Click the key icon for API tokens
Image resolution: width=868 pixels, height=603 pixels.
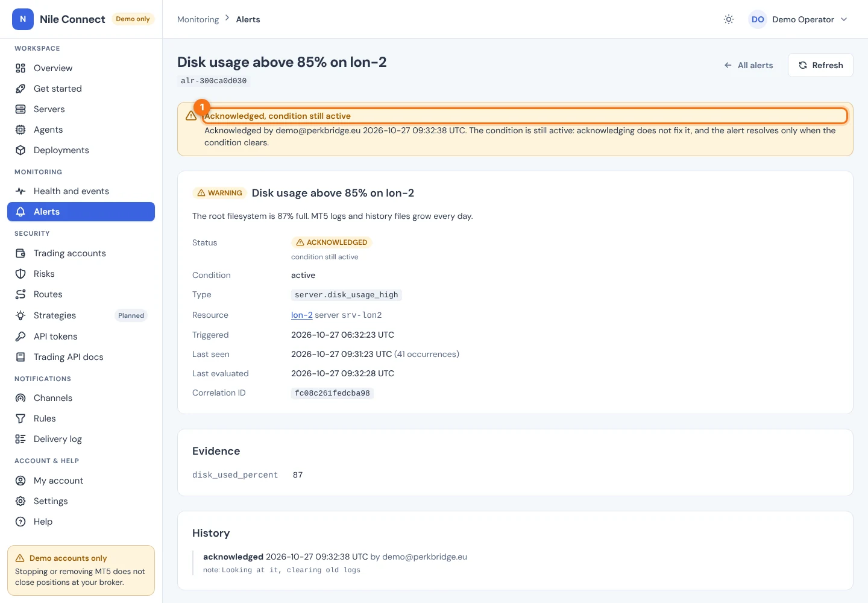(x=20, y=336)
